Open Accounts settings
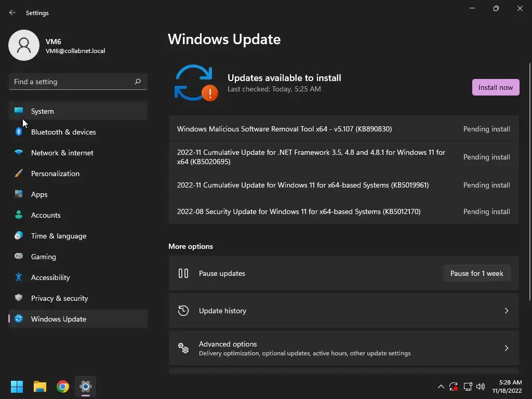 [78, 215]
